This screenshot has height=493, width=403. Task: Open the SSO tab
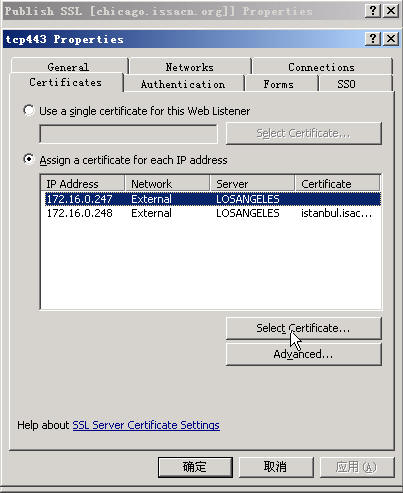pyautogui.click(x=346, y=84)
